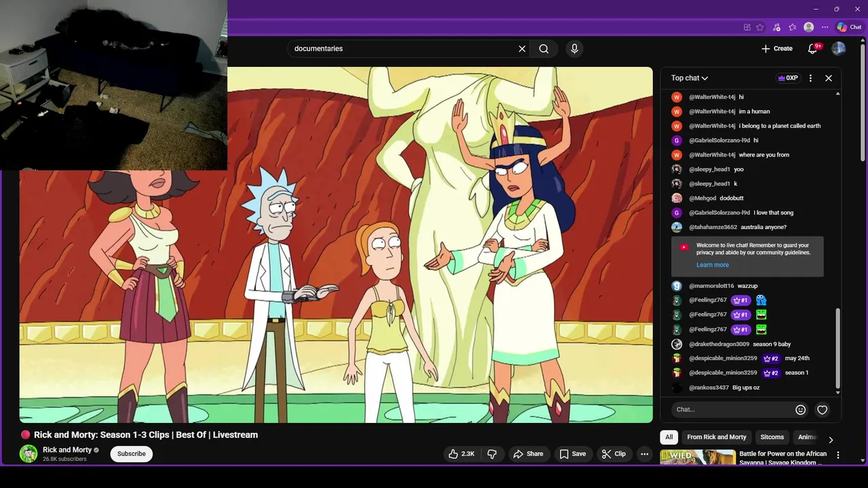Open the chat emoji picker
868x488 pixels.
[801, 409]
